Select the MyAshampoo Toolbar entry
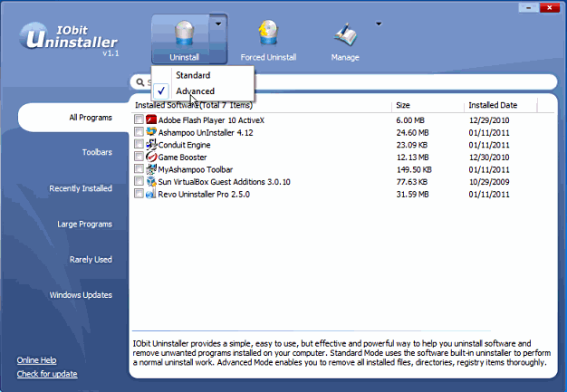The height and width of the screenshot is (392, 567). pyautogui.click(x=196, y=169)
